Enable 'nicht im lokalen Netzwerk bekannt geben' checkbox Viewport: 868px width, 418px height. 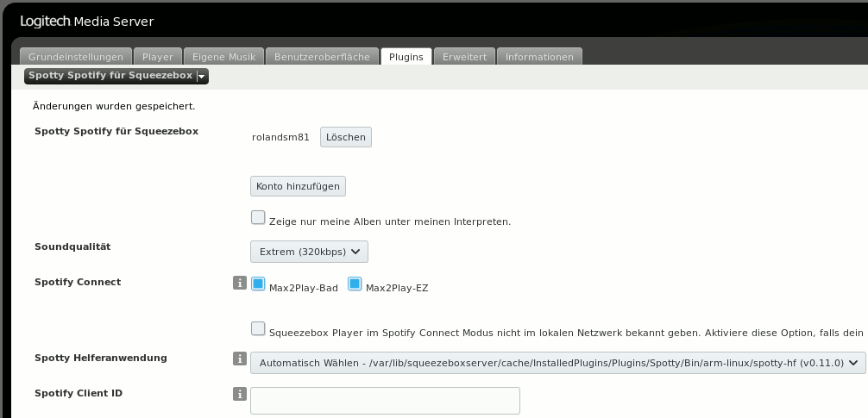tap(258, 328)
